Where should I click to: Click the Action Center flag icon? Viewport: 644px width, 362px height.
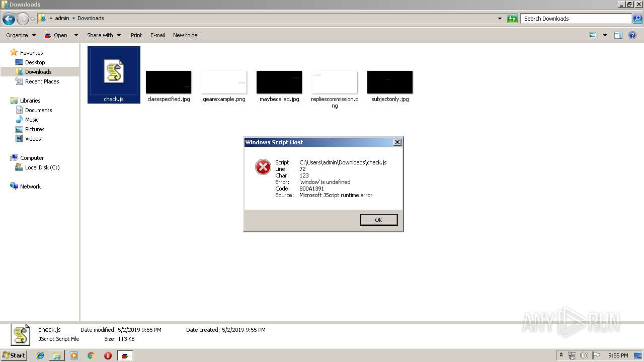596,355
